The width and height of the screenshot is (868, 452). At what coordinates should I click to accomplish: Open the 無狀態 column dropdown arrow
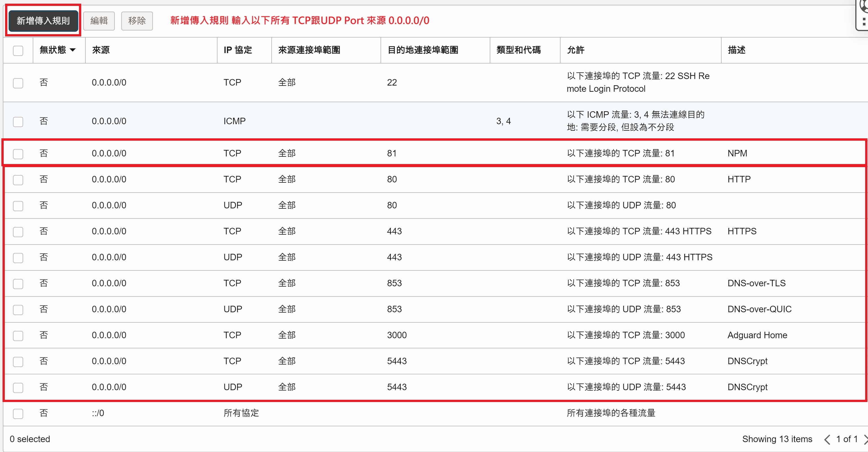(72, 50)
